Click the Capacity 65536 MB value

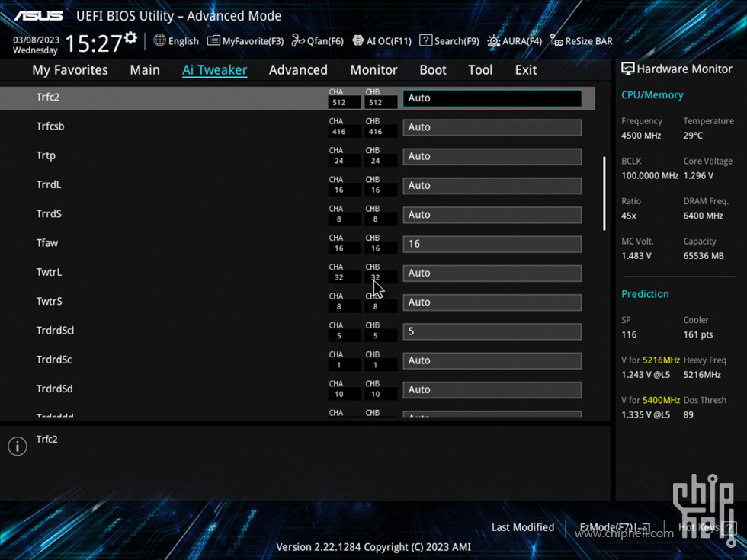(x=704, y=256)
